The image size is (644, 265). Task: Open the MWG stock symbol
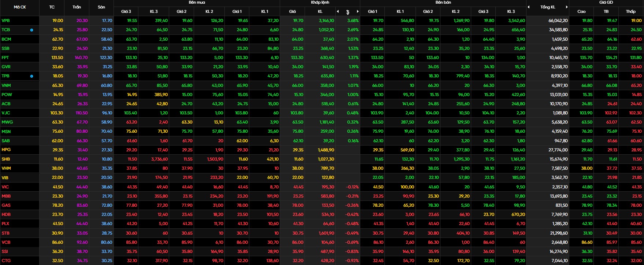[x=7, y=122]
